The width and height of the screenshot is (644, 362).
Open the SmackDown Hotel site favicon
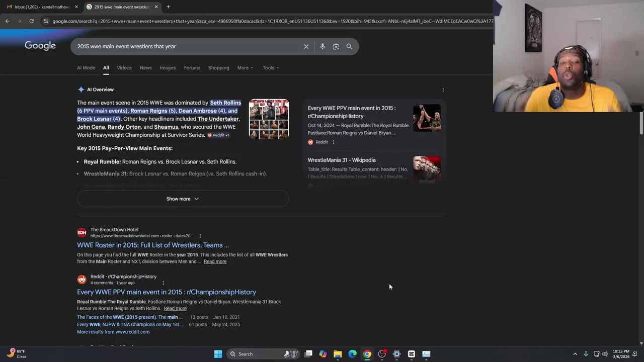point(82,233)
